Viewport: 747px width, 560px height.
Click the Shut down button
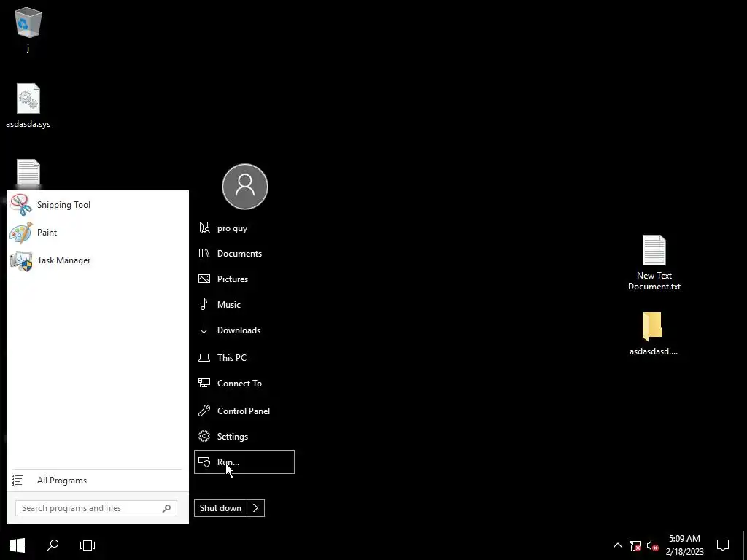[x=220, y=508]
